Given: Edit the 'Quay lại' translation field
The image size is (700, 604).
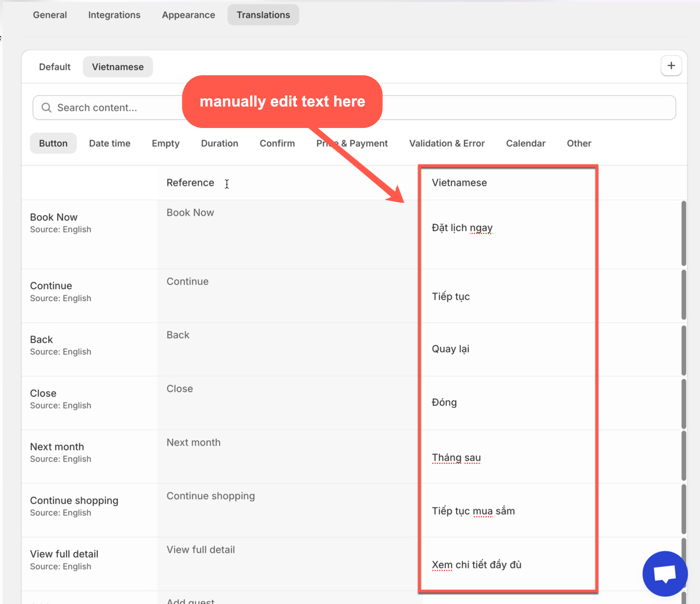Looking at the screenshot, I should [450, 349].
